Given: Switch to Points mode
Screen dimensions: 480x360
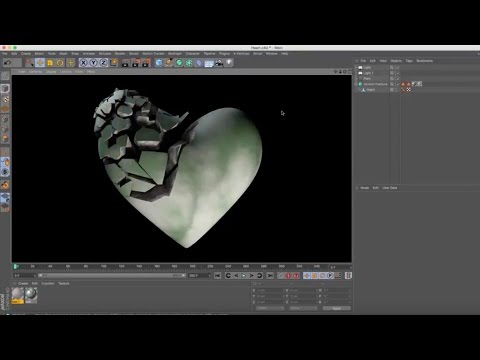Looking at the screenshot, I should pyautogui.click(x=5, y=119).
